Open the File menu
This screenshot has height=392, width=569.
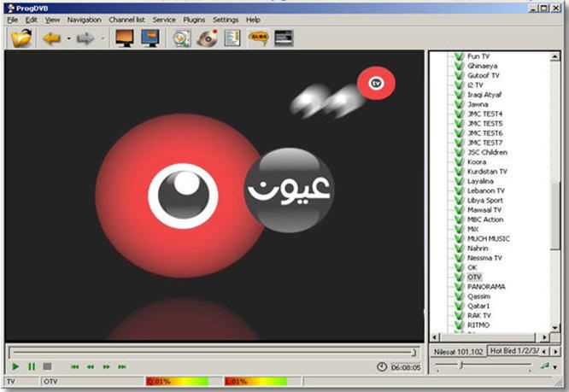tap(12, 20)
